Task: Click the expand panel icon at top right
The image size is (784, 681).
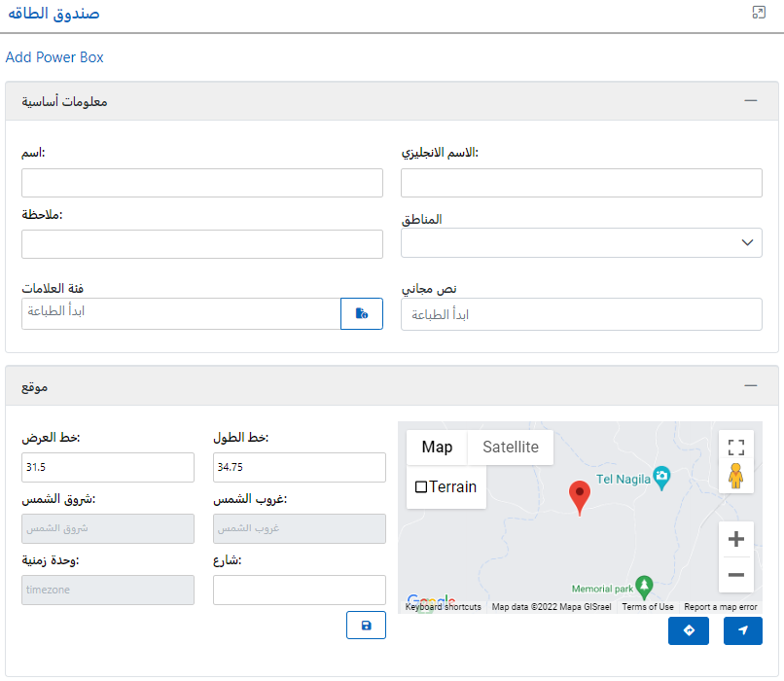Action: [x=760, y=13]
